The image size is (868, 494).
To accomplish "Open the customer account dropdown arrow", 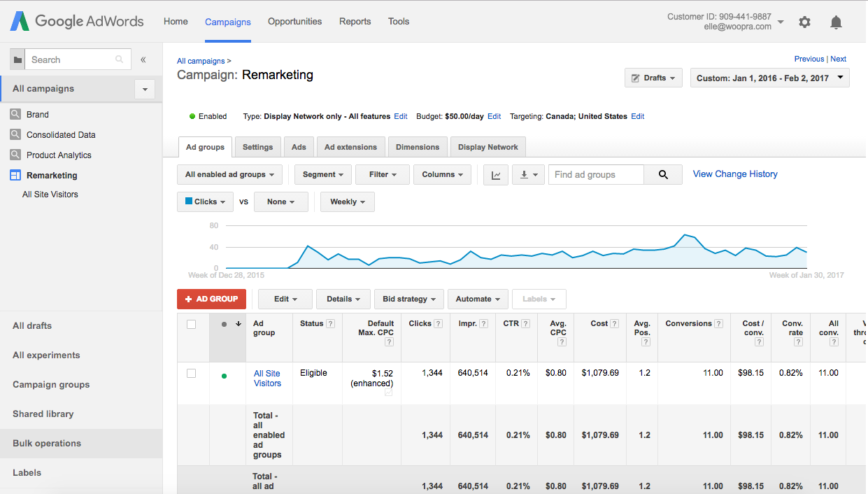I will [781, 22].
